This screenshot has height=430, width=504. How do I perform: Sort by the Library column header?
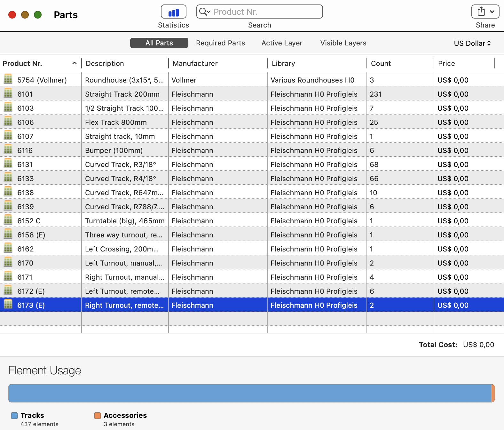click(317, 63)
